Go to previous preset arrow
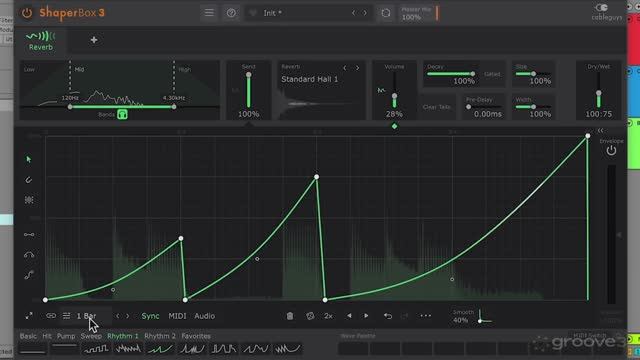 pyautogui.click(x=354, y=13)
